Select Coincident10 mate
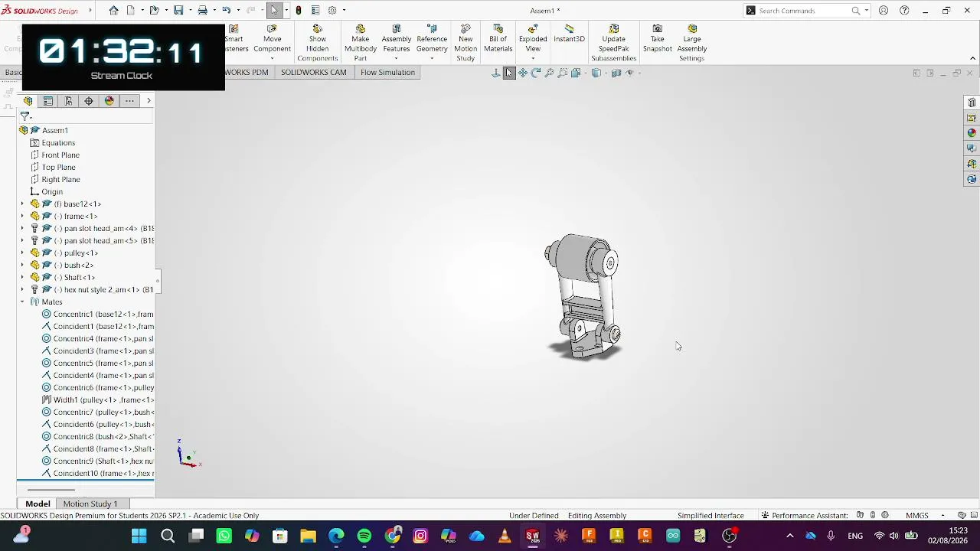This screenshot has height=551, width=980. [x=97, y=473]
